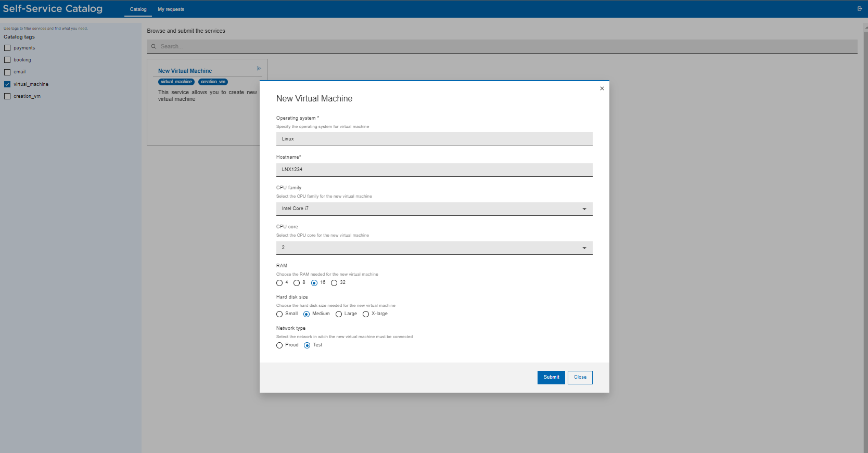Select the Proud network type
868x453 pixels.
click(279, 345)
